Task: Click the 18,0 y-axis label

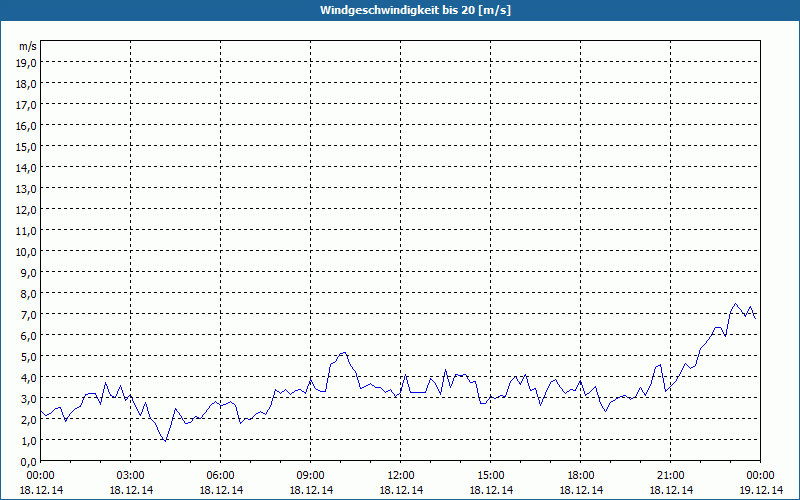Action: point(26,84)
